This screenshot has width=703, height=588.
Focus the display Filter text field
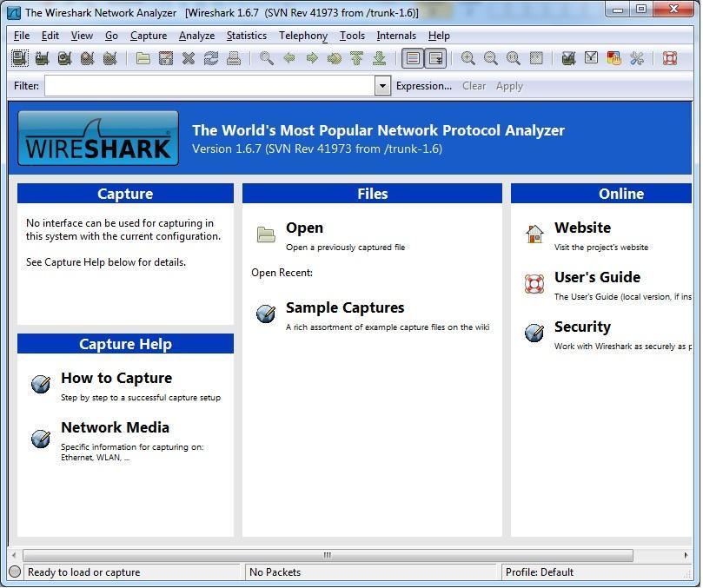point(209,86)
